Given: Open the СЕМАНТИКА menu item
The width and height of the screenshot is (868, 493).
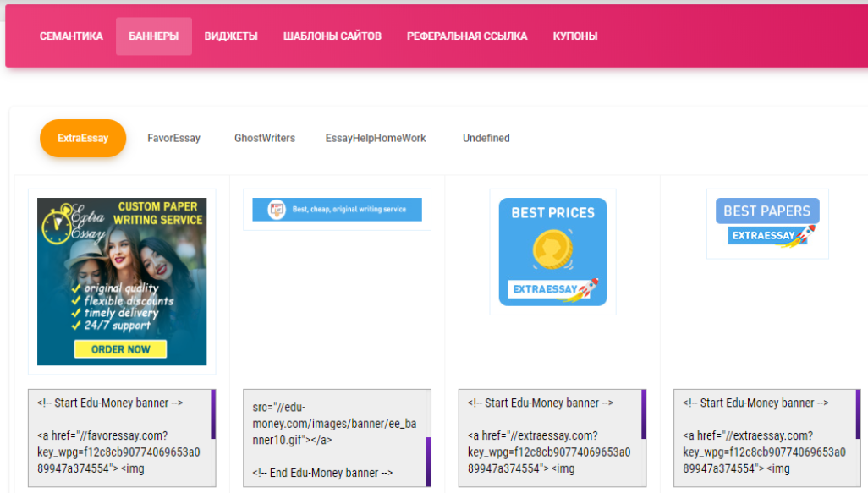Looking at the screenshot, I should click(71, 36).
